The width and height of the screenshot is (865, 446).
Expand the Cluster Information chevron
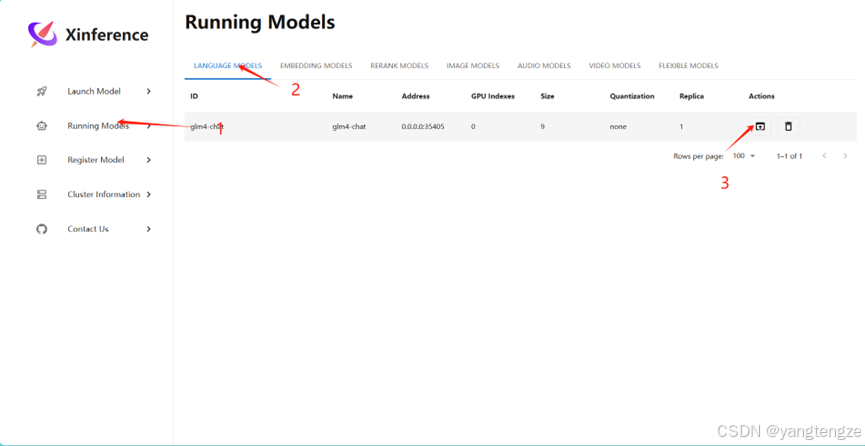(x=148, y=194)
